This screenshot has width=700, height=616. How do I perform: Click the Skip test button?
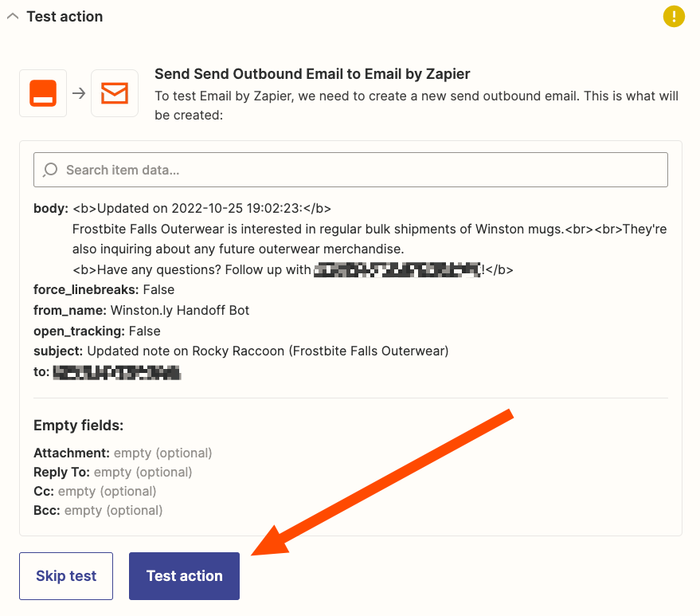[66, 576]
